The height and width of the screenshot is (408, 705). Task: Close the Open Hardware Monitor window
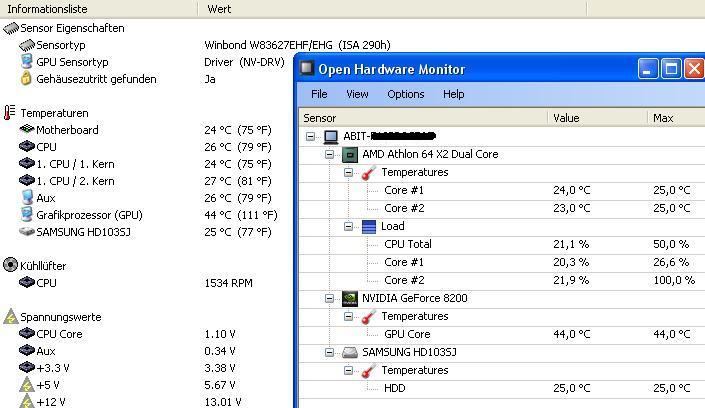694,69
